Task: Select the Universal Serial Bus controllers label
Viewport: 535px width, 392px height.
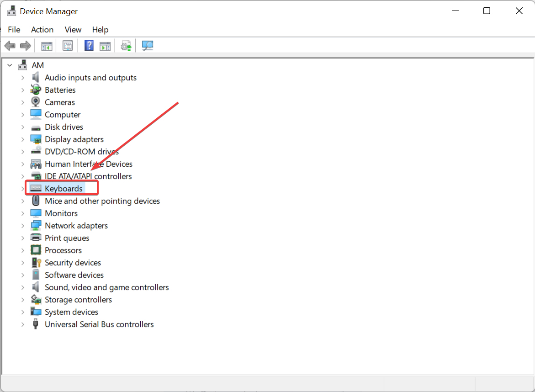Action: (x=99, y=324)
